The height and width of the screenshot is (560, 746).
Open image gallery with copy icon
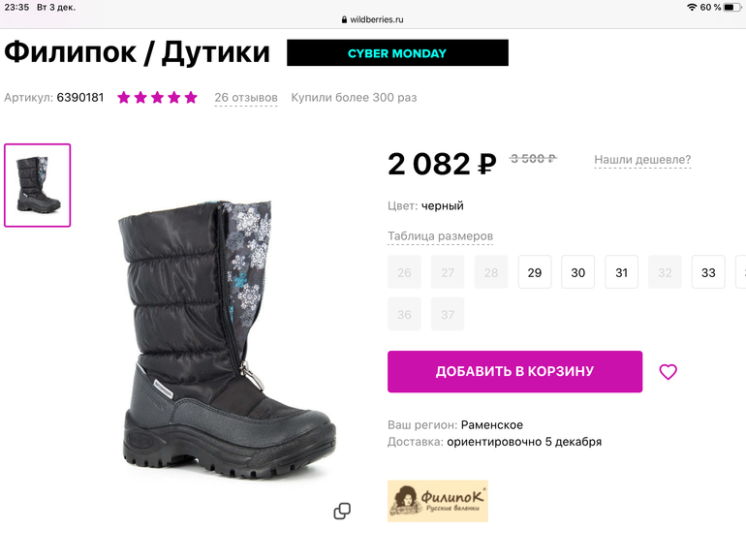coord(342,511)
